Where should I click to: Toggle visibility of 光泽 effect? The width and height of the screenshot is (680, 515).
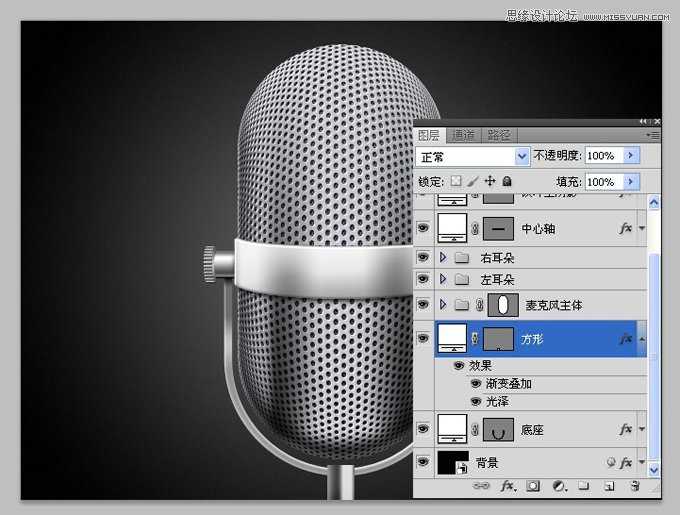[x=476, y=402]
